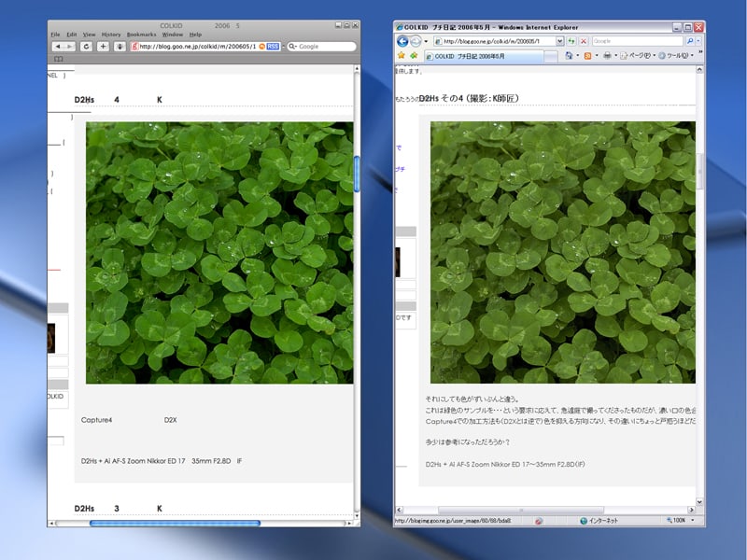Open the View menu in Safari
The image size is (747, 560).
click(x=89, y=35)
